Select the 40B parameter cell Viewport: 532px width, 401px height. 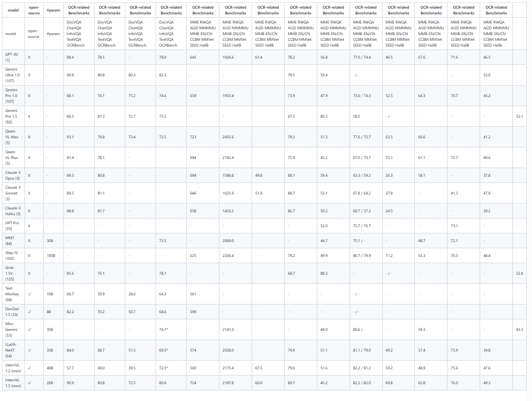(x=54, y=368)
